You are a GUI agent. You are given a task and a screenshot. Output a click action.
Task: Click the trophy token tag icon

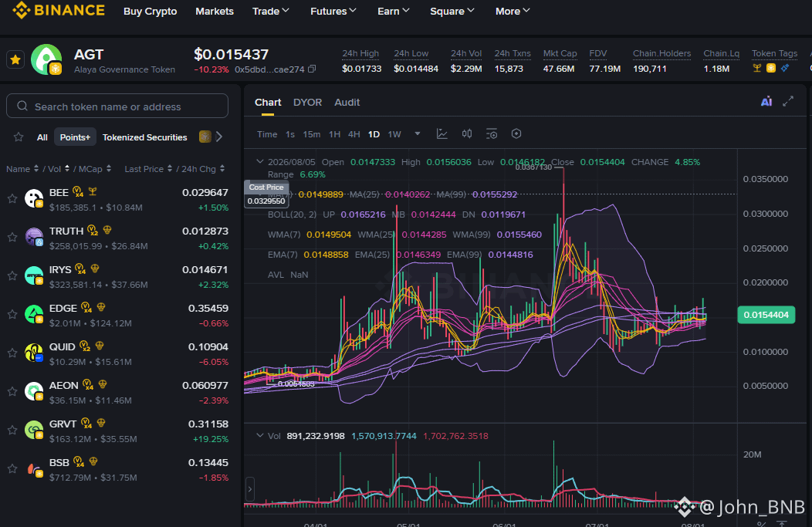(757, 69)
